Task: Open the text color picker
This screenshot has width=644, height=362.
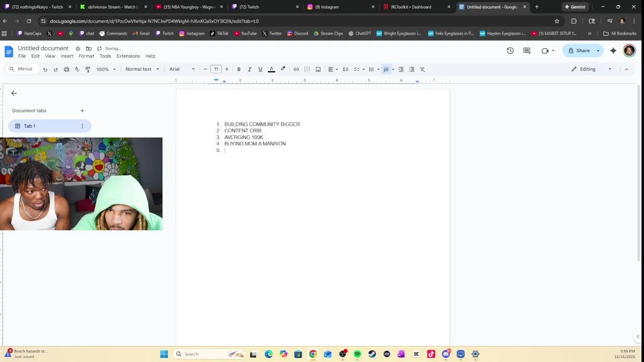Action: coord(271,69)
